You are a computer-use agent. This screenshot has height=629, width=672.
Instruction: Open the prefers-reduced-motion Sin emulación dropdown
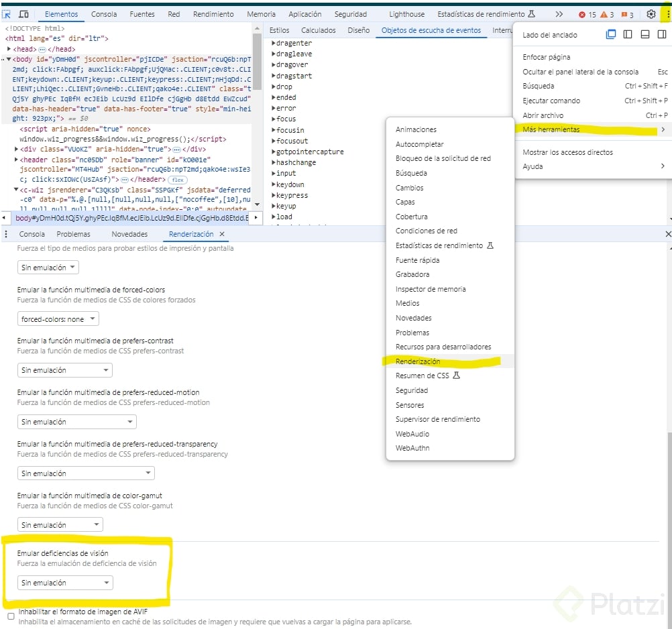coord(76,422)
